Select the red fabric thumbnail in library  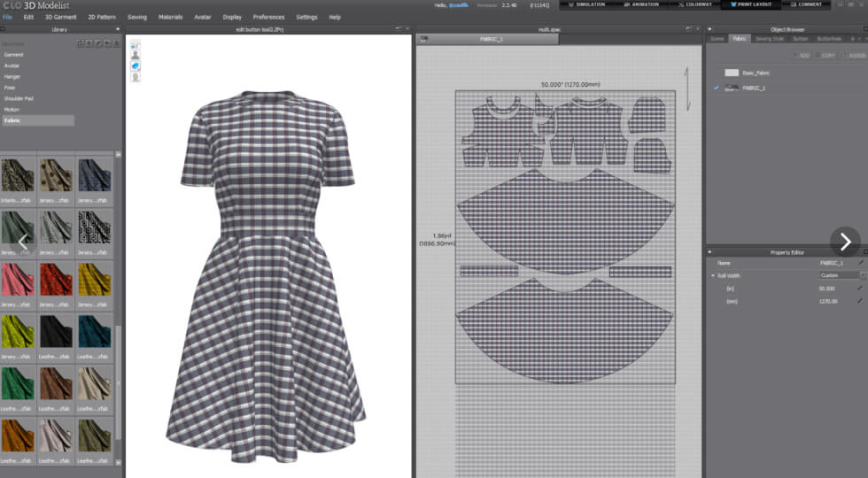coord(55,277)
